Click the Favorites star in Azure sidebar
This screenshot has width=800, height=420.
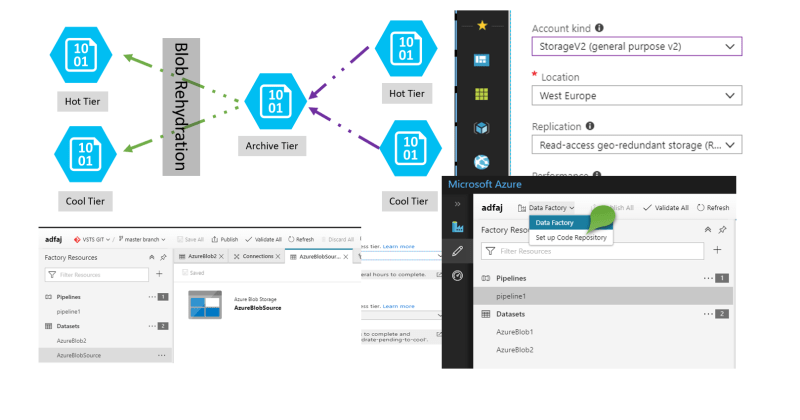[x=482, y=26]
